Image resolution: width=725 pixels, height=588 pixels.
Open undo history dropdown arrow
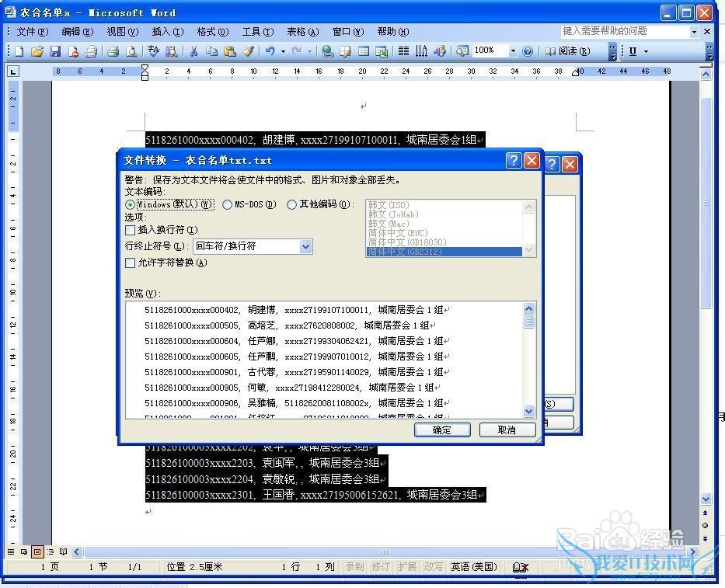(283, 51)
